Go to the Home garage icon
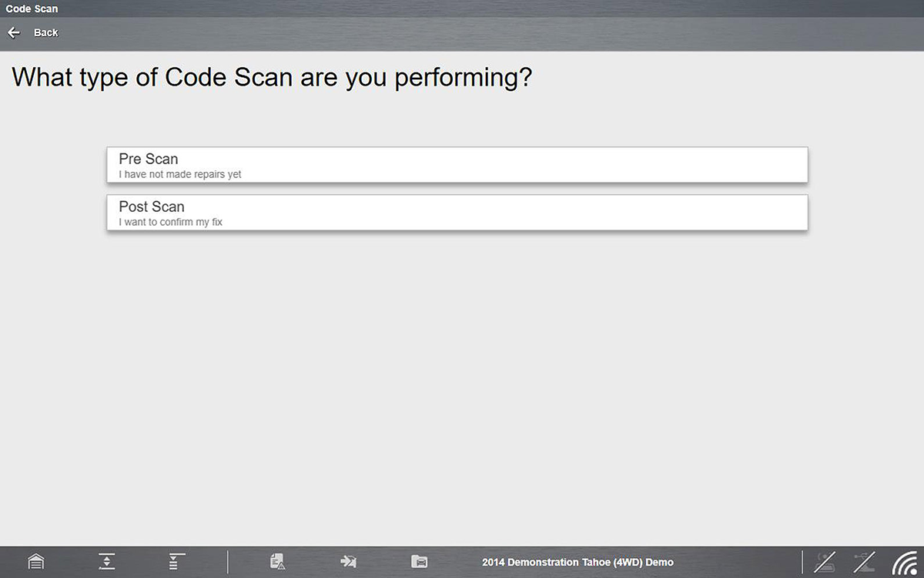Screen dimensions: 924x578 click(x=35, y=562)
